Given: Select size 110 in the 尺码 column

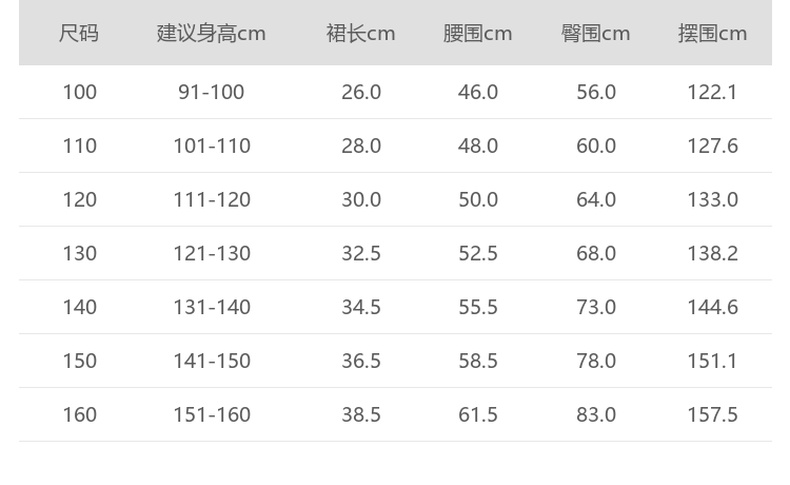Looking at the screenshot, I should tap(79, 146).
